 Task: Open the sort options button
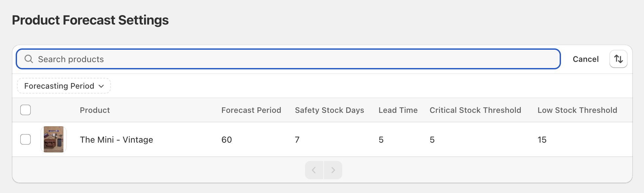(618, 59)
